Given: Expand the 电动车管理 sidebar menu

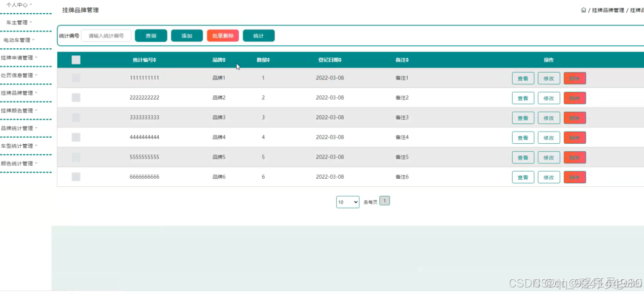Looking at the screenshot, I should click(x=19, y=40).
